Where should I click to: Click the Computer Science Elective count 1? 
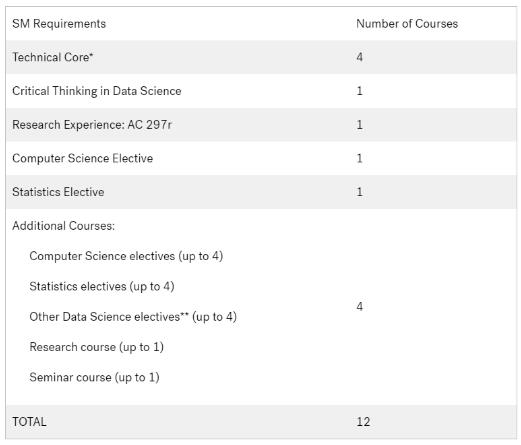pyautogui.click(x=359, y=158)
